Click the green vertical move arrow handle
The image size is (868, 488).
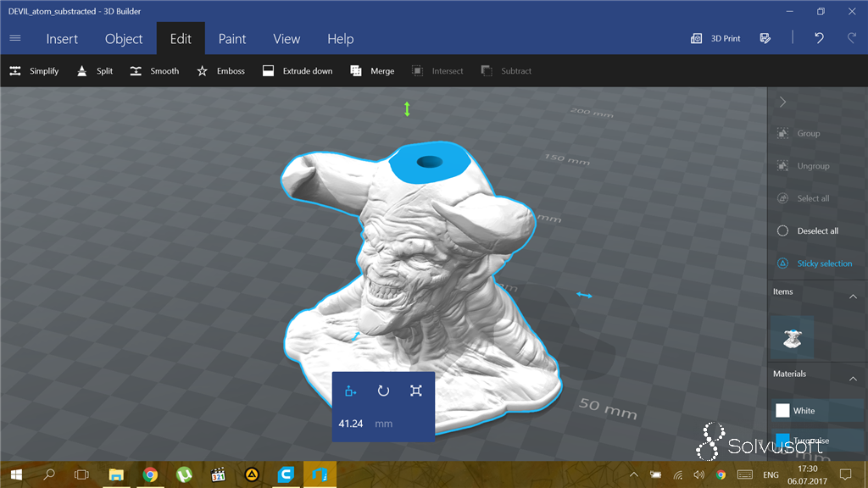pyautogui.click(x=407, y=109)
